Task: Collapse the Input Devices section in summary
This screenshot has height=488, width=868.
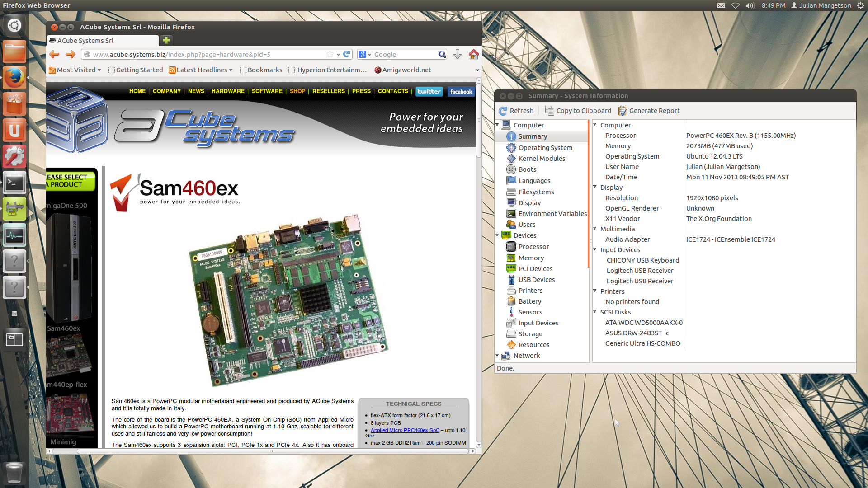Action: (595, 249)
